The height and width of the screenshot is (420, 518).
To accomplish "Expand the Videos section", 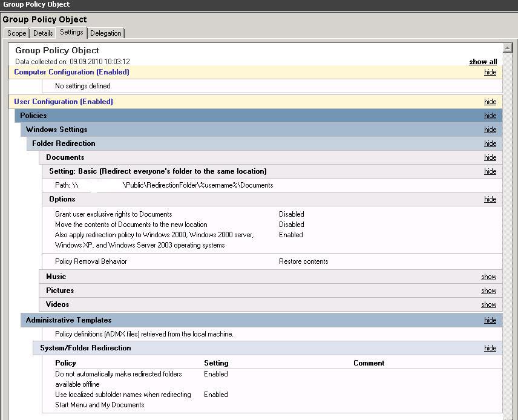I will (488, 304).
